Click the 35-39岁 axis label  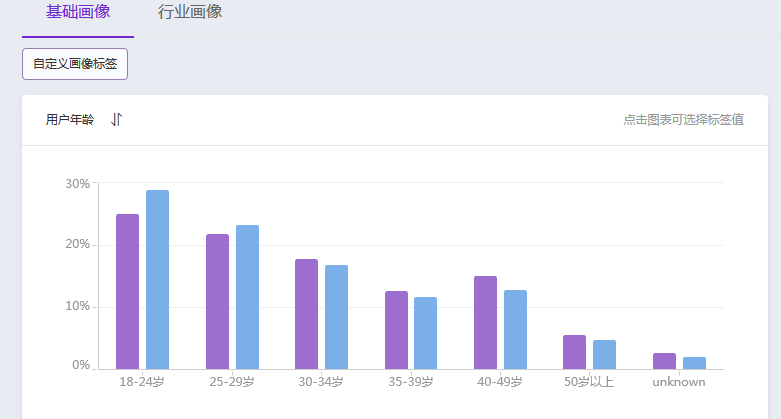(411, 382)
